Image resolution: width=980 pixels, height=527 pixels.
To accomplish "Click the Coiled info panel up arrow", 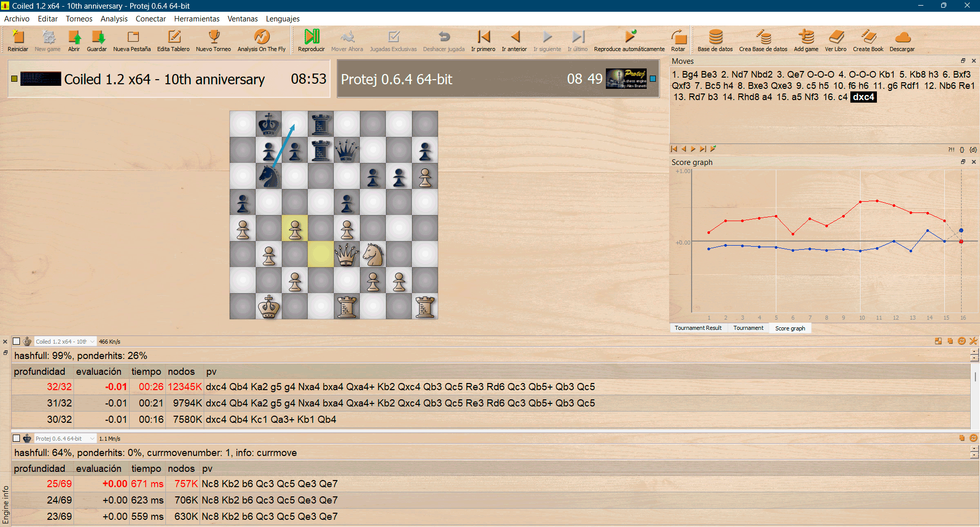I will click(x=974, y=352).
